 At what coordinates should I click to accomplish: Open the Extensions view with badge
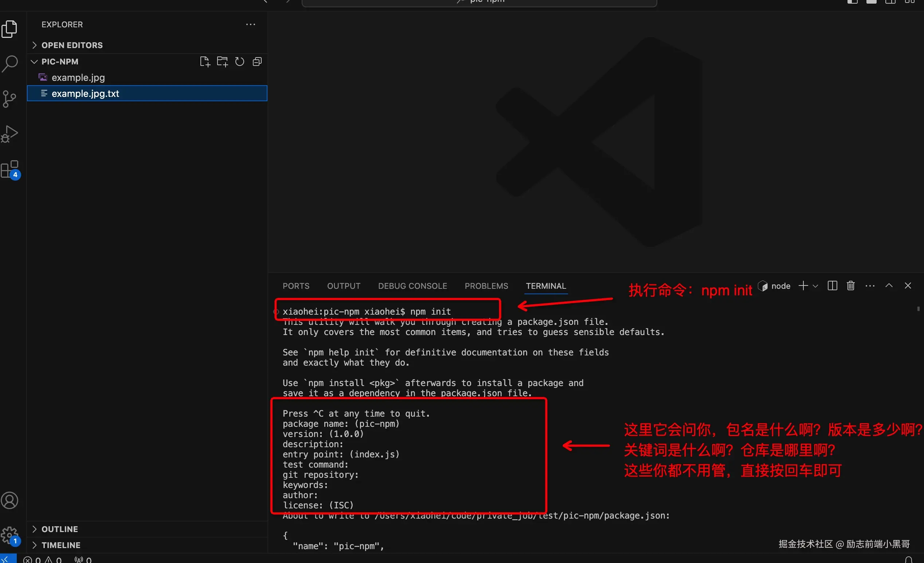[10, 170]
